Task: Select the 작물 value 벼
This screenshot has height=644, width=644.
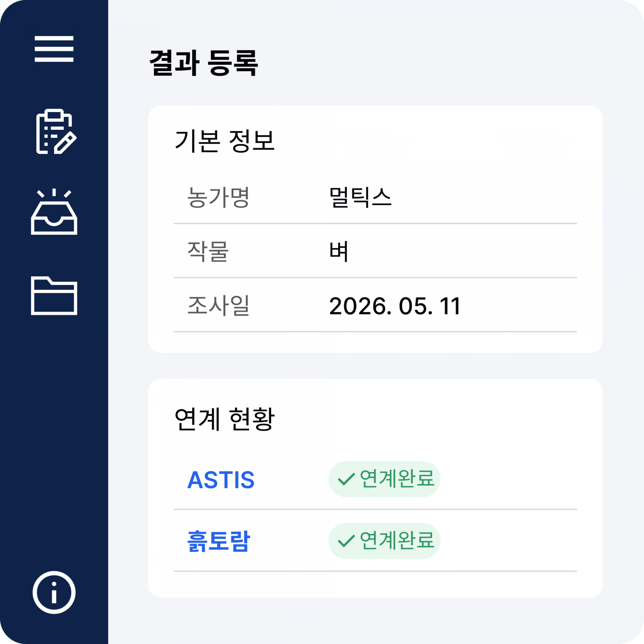Action: pyautogui.click(x=339, y=251)
